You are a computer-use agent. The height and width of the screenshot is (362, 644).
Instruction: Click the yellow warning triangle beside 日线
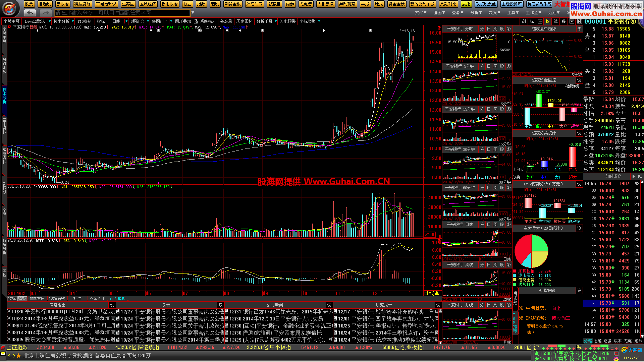tap(437, 293)
